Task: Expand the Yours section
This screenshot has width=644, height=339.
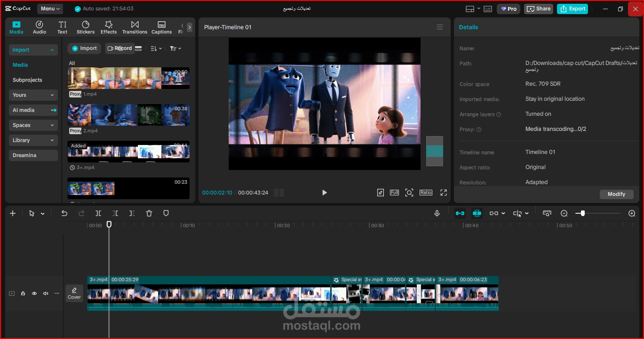Action: pyautogui.click(x=33, y=95)
